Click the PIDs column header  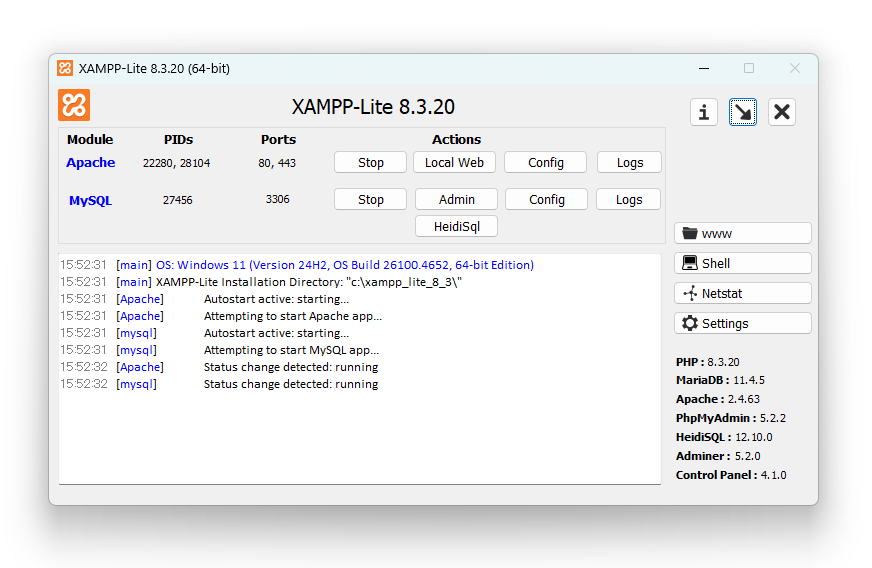(x=179, y=139)
